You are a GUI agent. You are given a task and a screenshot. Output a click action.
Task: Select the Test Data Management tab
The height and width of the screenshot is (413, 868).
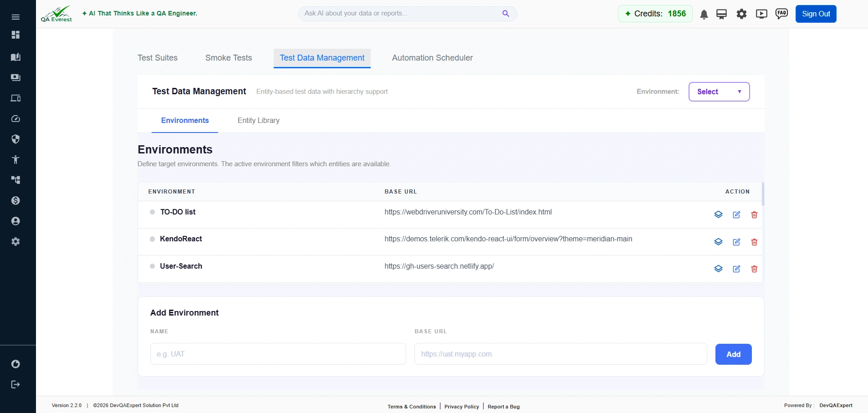coord(322,58)
